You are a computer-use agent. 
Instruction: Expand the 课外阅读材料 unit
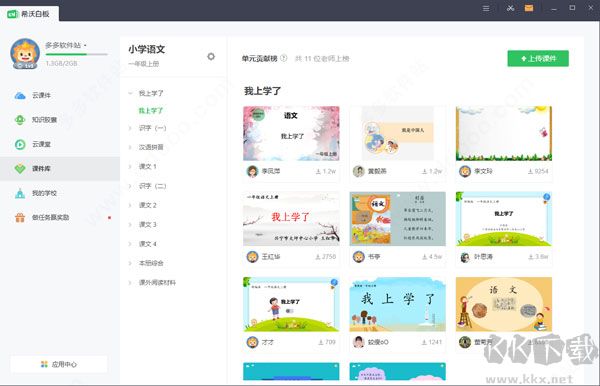tap(130, 283)
